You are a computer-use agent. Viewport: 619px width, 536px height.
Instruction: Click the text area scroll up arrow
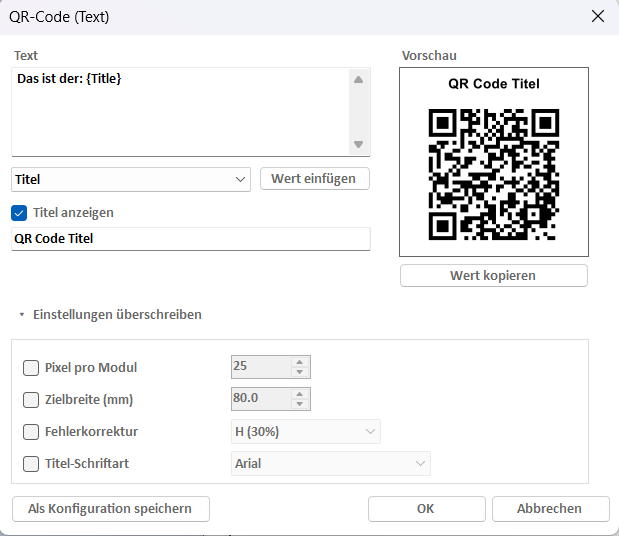coord(358,80)
